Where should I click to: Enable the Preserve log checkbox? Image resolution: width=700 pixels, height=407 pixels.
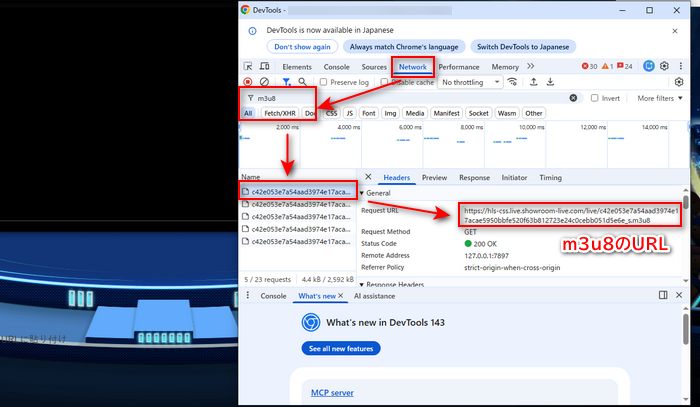(x=324, y=82)
